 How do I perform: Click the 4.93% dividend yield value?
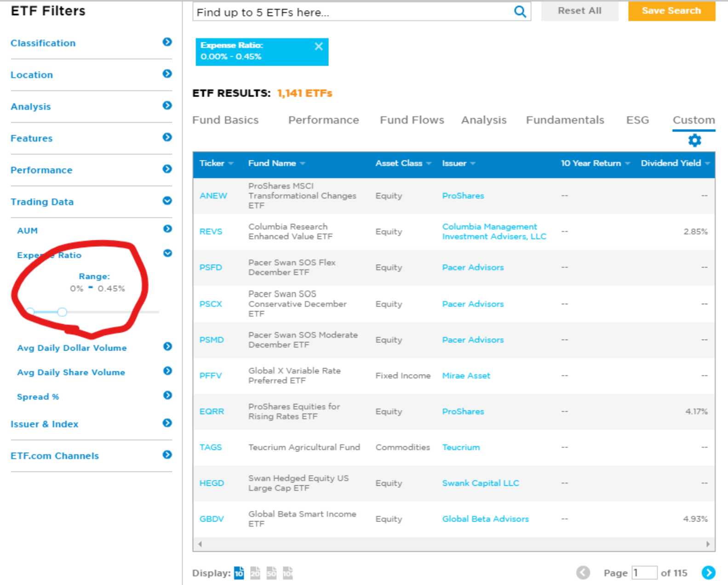point(695,519)
